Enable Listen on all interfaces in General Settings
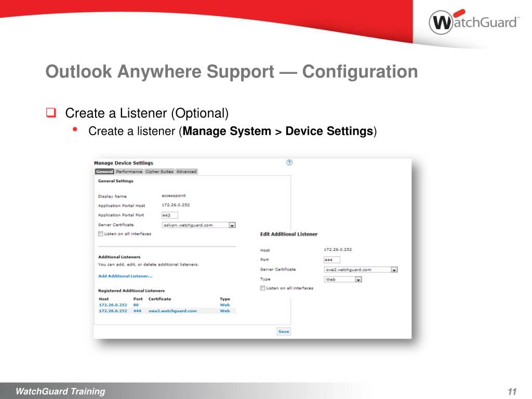The image size is (532, 399). (100, 234)
